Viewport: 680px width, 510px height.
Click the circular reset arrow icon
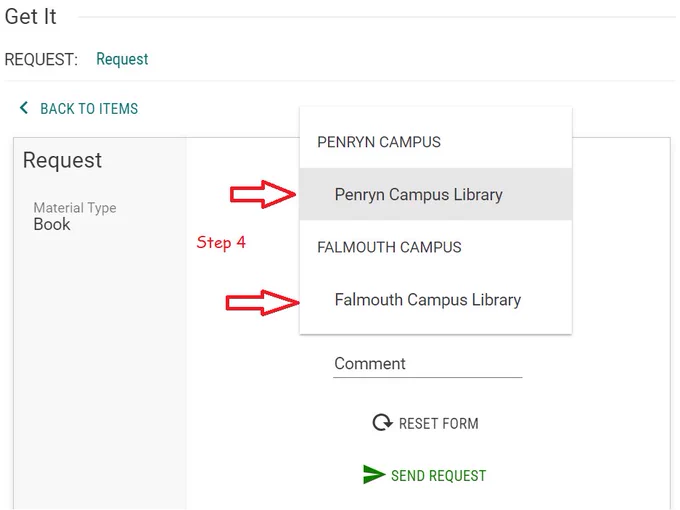(382, 422)
